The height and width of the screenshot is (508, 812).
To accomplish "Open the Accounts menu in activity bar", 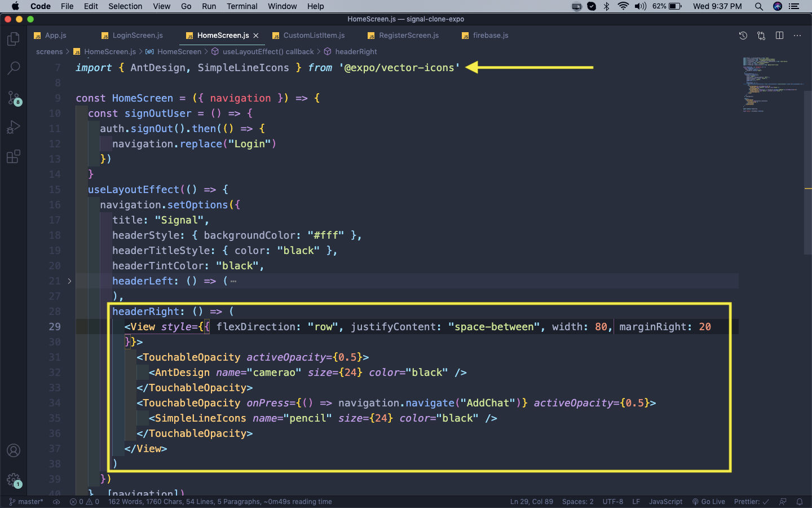I will coord(14,450).
